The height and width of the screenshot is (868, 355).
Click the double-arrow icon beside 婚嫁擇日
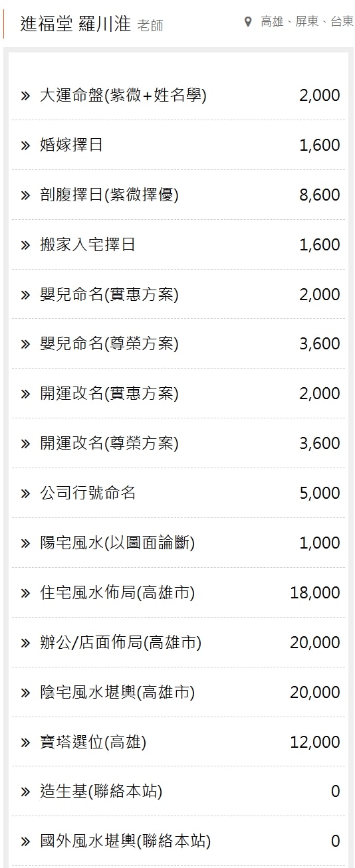tap(25, 145)
